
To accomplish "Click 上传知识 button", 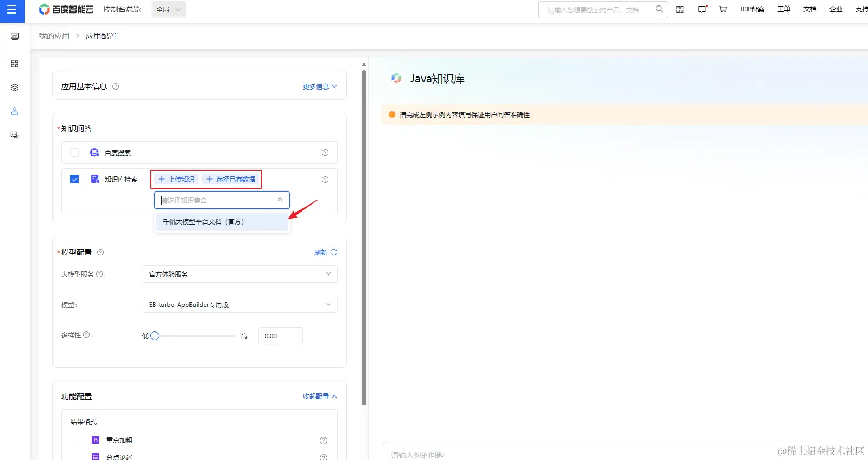I will pos(176,179).
